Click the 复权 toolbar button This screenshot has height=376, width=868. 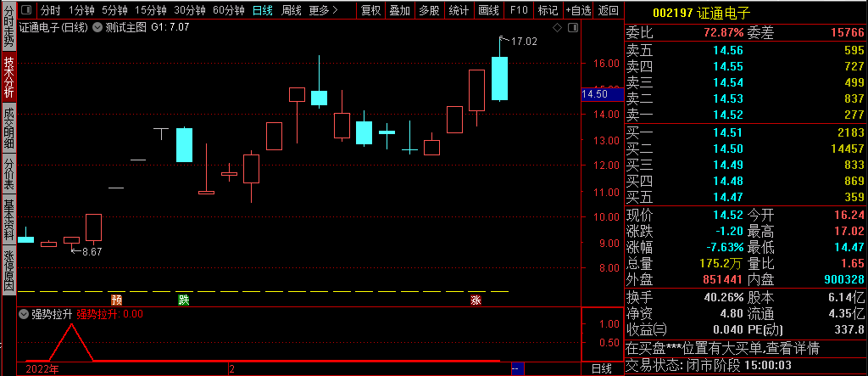point(371,10)
